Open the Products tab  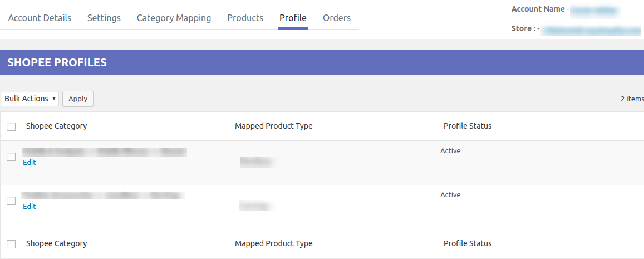pos(245,18)
